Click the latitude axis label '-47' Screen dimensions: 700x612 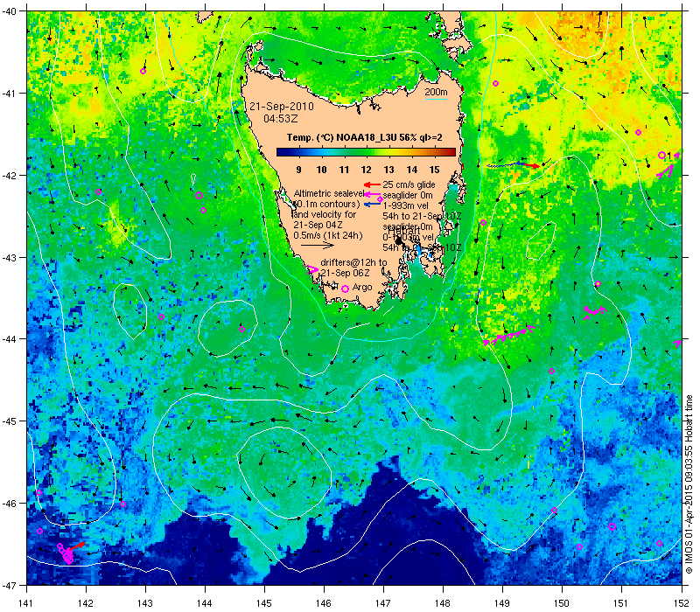pyautogui.click(x=9, y=585)
